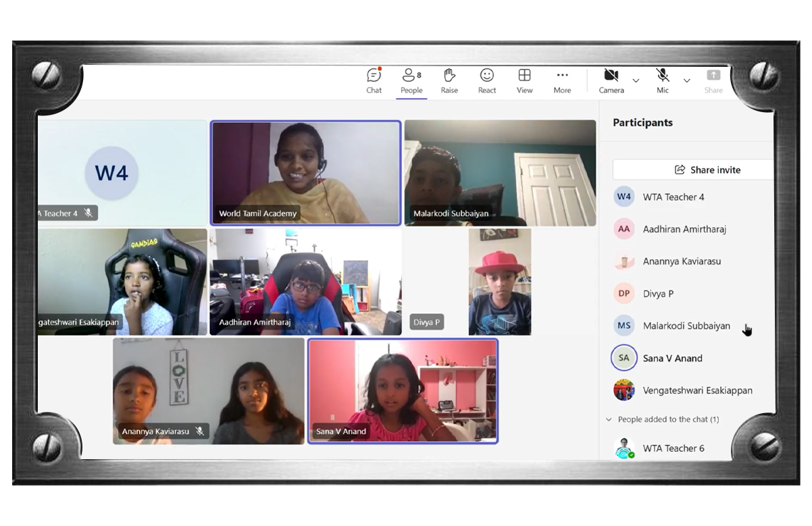
Task: Open the Chat panel
Action: coord(374,80)
